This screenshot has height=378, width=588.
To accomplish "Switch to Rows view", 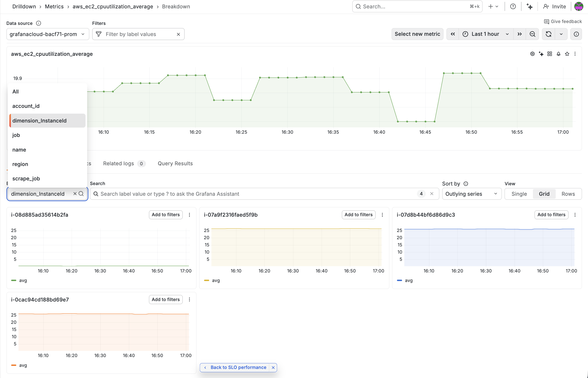I will (568, 194).
